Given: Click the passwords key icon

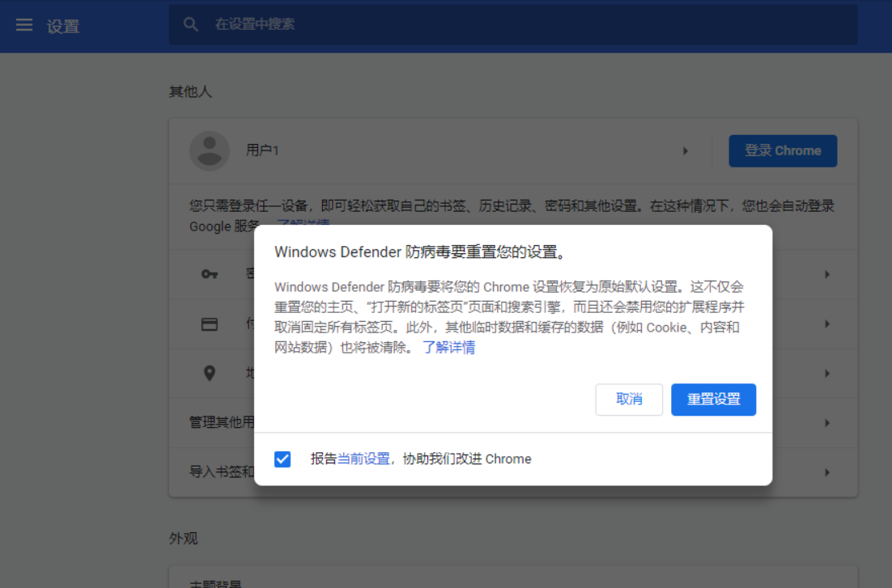Looking at the screenshot, I should click(x=210, y=274).
